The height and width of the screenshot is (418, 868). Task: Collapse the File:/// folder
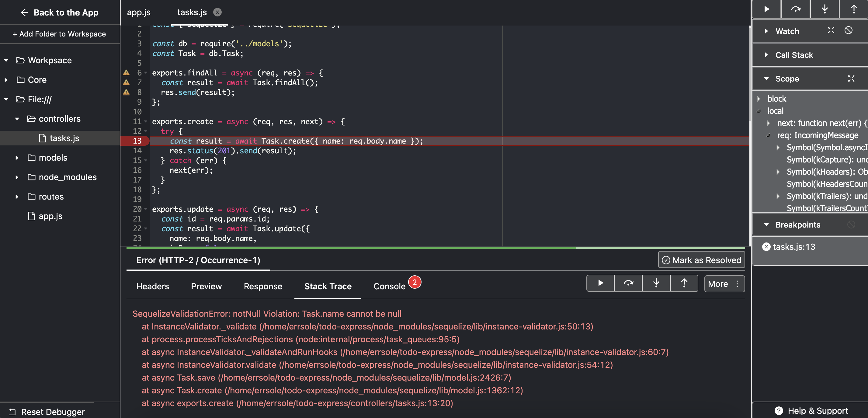pos(6,99)
